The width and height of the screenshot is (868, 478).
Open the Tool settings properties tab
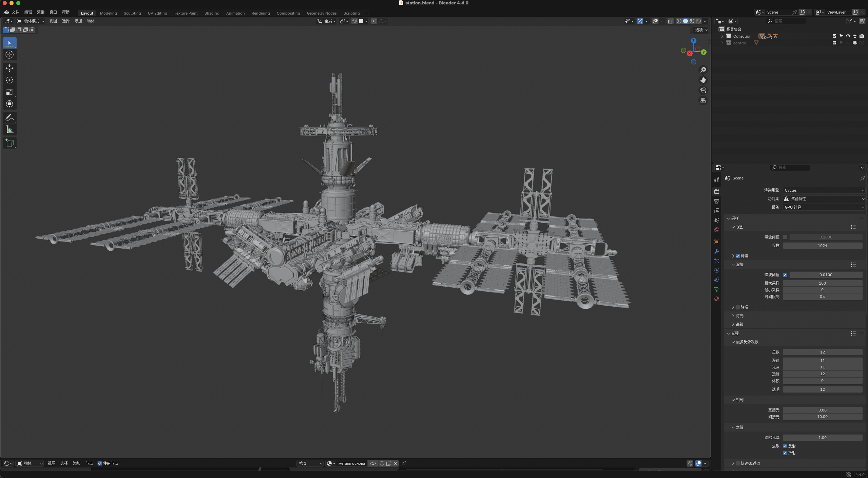coord(717,179)
